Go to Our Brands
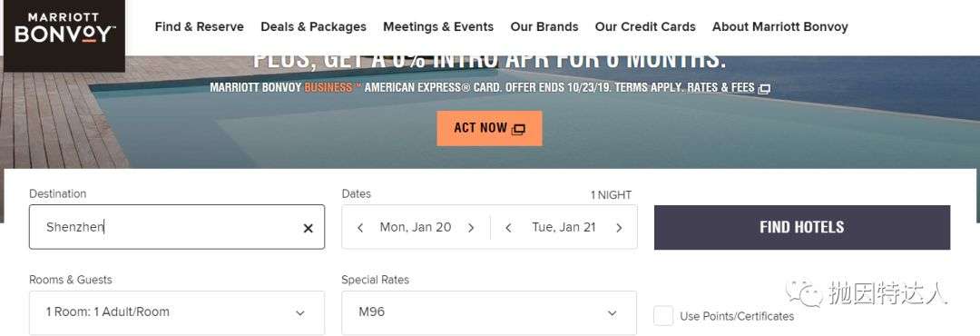Viewport: 980px width, 336px height. point(544,27)
